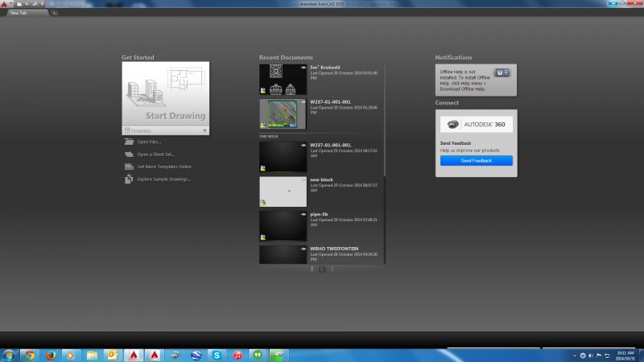Viewport: 644px width, 362px height.
Task: Toggle pin on the pipe-lib document
Action: pos(303,214)
